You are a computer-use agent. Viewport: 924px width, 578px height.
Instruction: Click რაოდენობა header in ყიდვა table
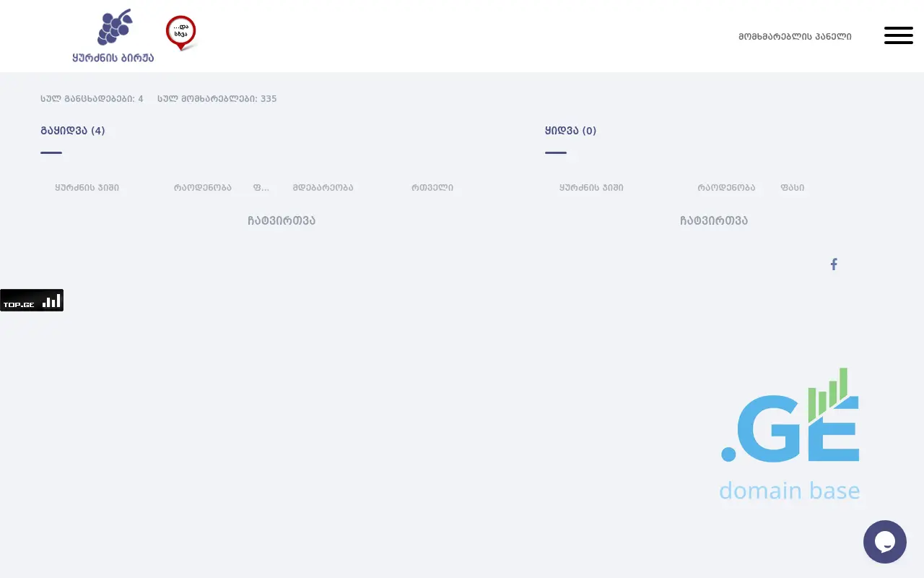tap(726, 188)
